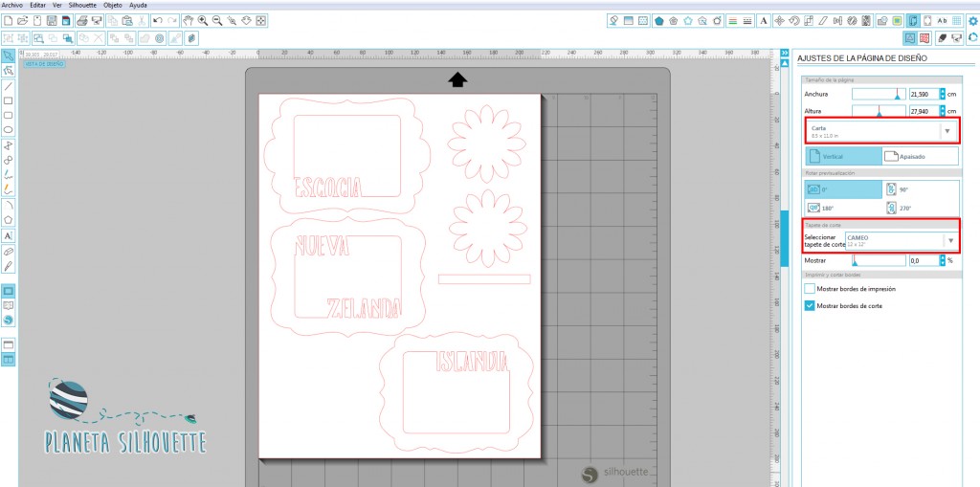The width and height of the screenshot is (980, 487).
Task: Switch orientation to Apaisado
Action: click(919, 156)
